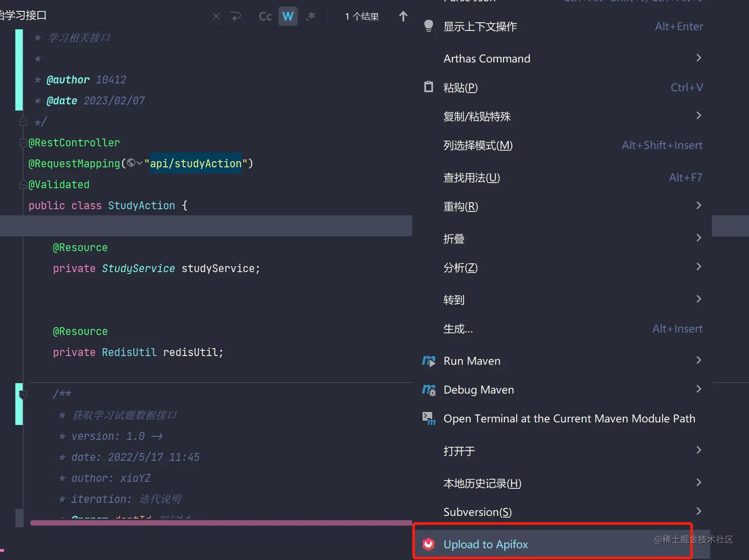749x560 pixels.
Task: Select 显示上下文操作 menu entry
Action: click(x=562, y=26)
